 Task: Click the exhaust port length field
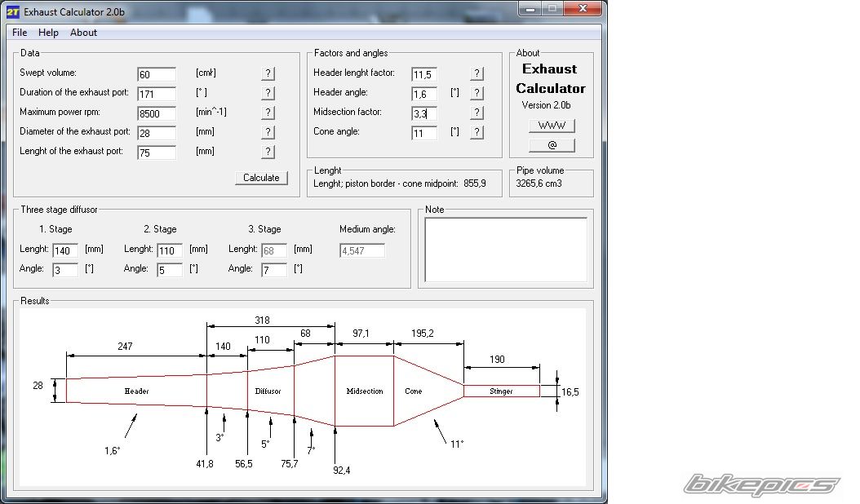pos(157,153)
